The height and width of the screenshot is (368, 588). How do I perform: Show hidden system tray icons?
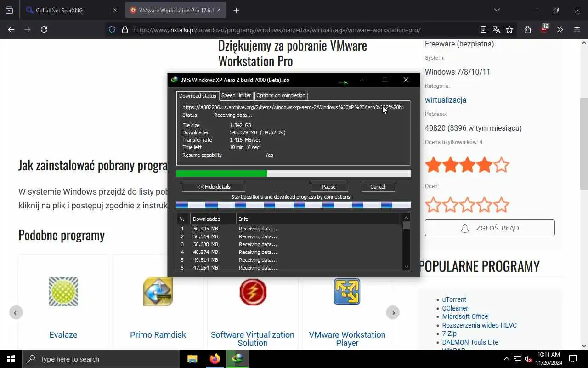point(507,359)
